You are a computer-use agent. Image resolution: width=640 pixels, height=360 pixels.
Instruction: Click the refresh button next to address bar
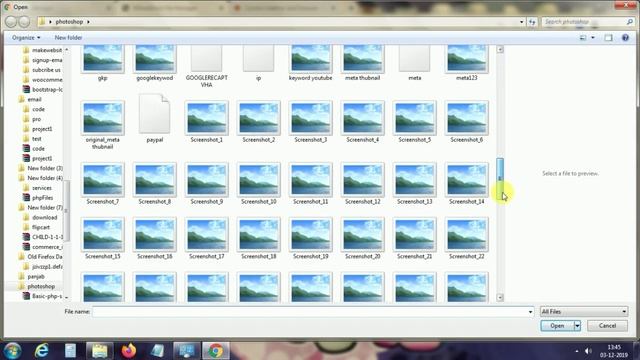(532, 22)
